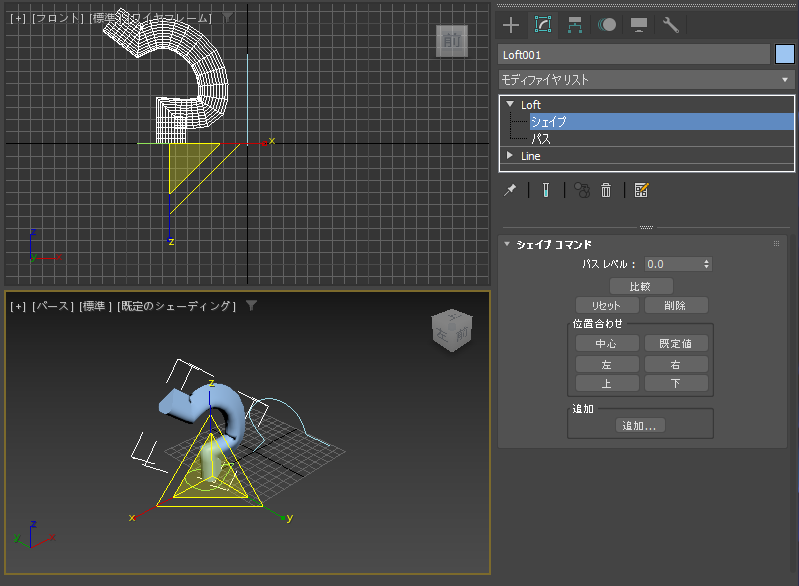Open the [+] menu in perspective viewport
The image size is (799, 586).
click(18, 306)
